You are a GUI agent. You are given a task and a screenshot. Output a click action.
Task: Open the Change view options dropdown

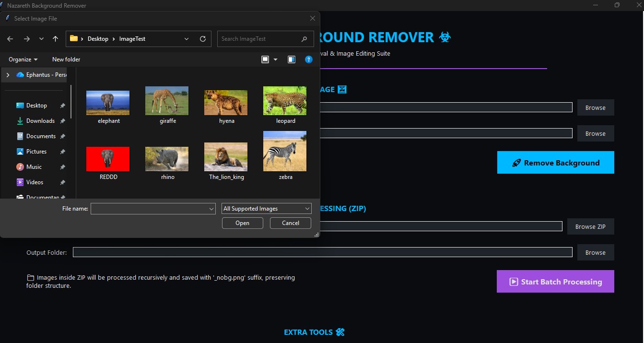click(x=275, y=59)
